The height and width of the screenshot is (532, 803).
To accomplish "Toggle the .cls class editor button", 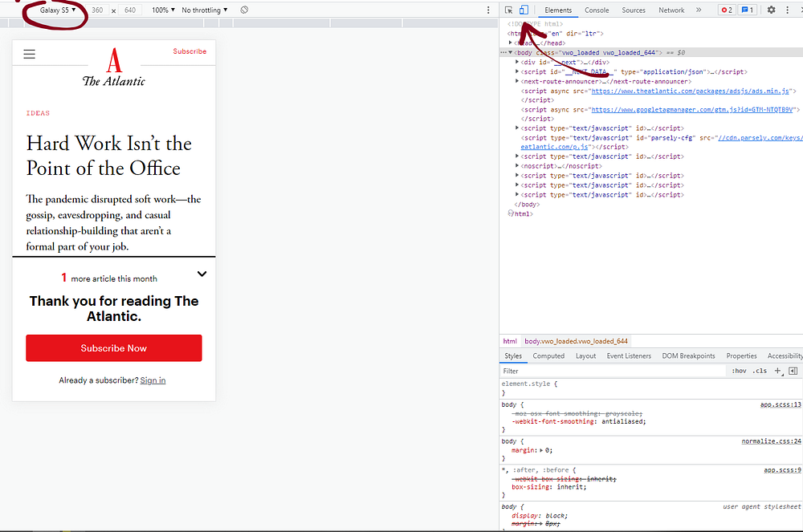I will click(x=760, y=371).
